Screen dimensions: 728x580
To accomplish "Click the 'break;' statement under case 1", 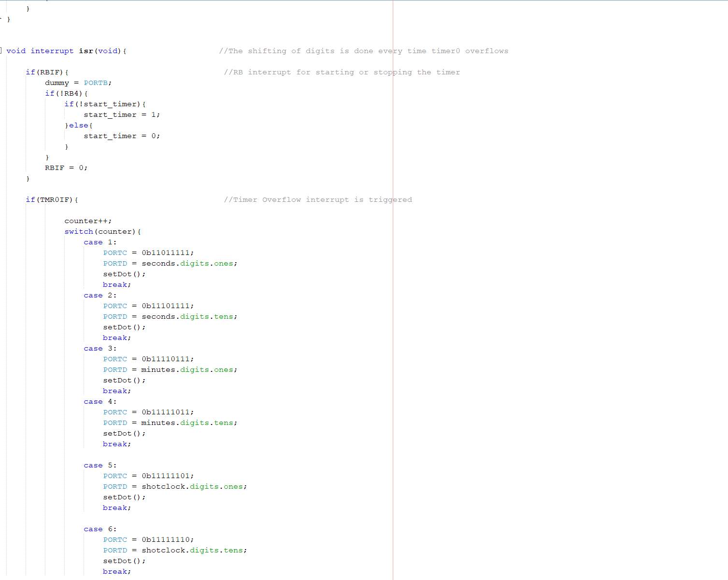I will 117,284.
